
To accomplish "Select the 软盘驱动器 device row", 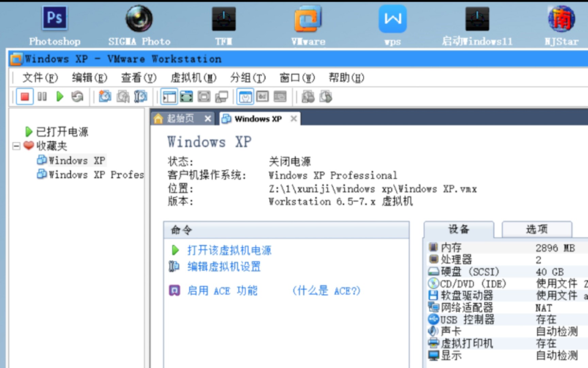I will (x=507, y=295).
